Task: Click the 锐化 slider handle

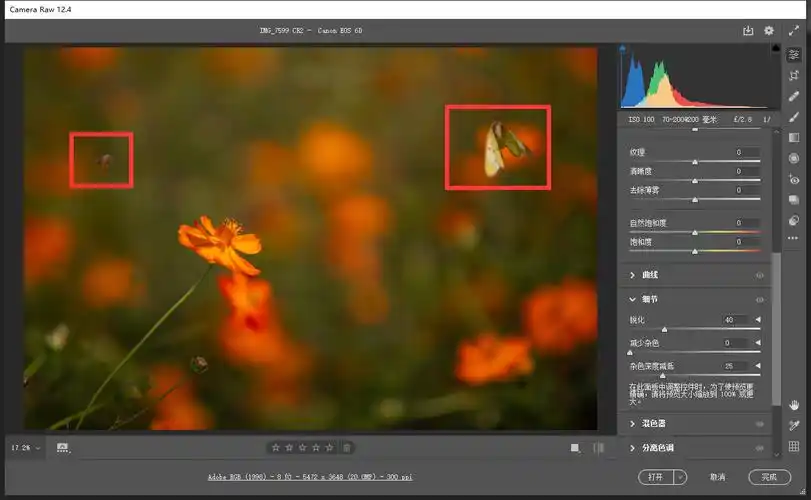Action: click(664, 329)
